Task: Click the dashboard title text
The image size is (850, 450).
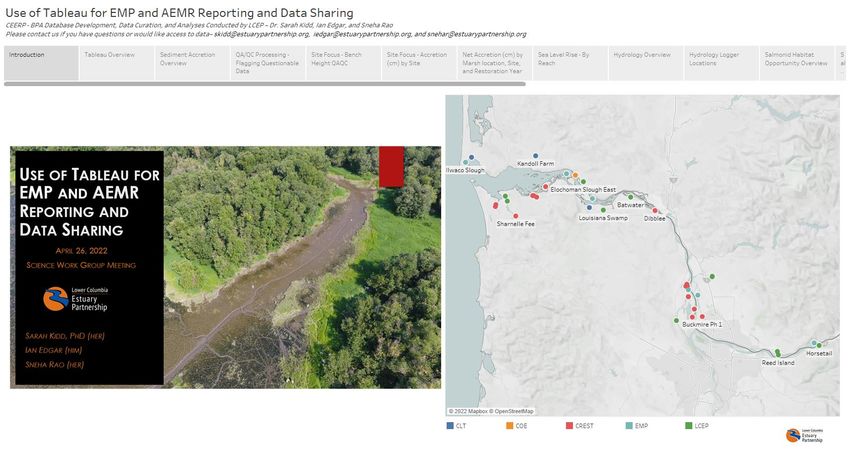Action: [179, 12]
